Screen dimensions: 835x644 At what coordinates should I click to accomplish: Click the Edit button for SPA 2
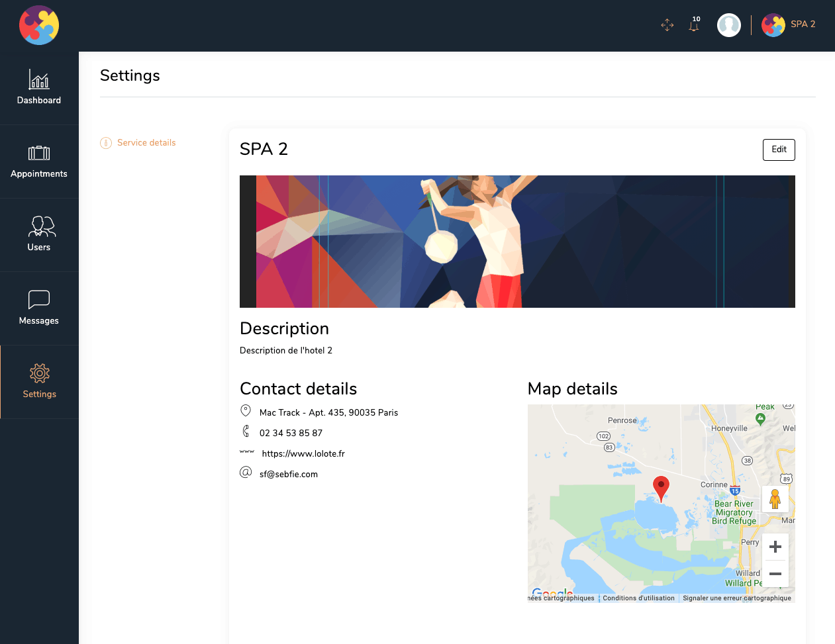point(779,150)
